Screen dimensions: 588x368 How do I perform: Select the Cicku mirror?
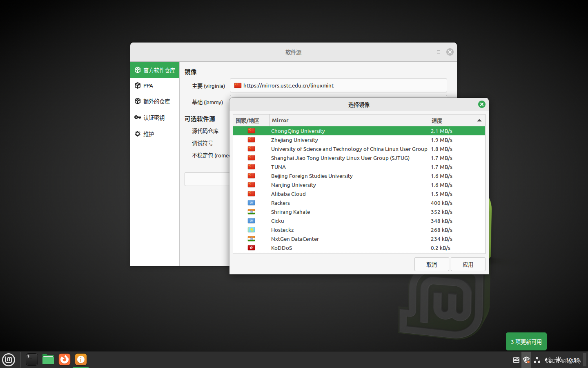point(359,221)
